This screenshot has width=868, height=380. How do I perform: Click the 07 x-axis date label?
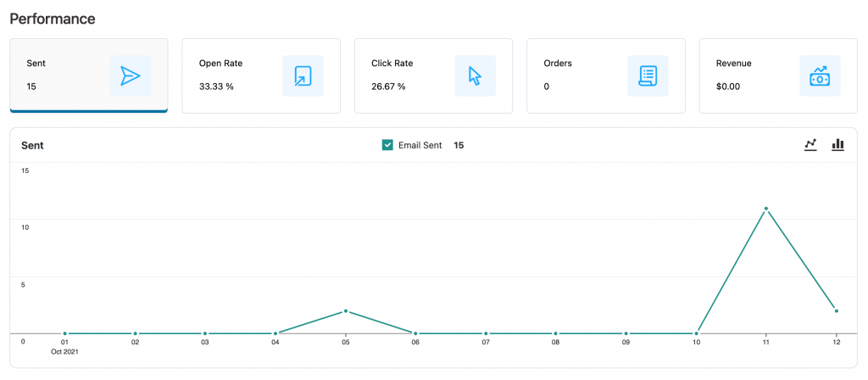(x=486, y=343)
